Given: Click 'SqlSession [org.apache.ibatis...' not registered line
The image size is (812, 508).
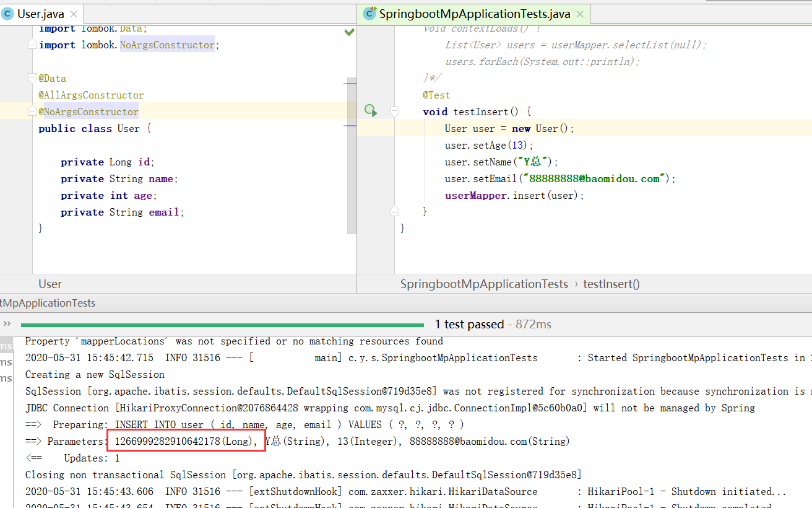Looking at the screenshot, I should [x=418, y=391].
